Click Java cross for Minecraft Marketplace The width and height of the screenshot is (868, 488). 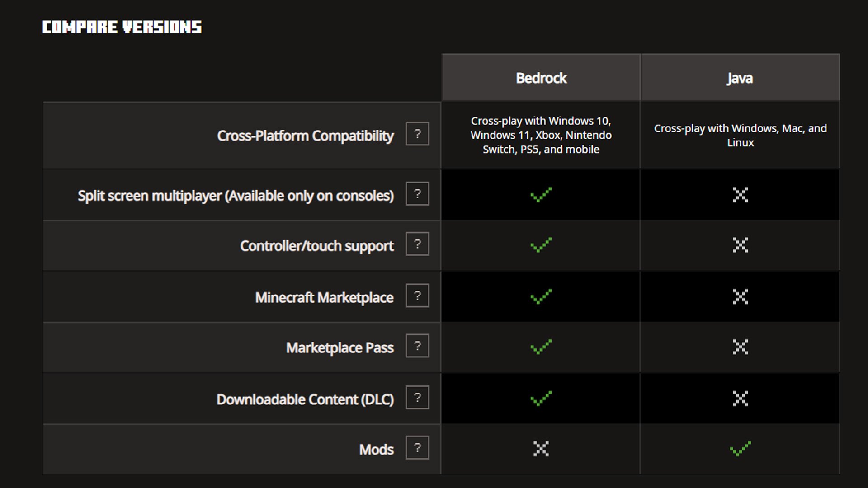pyautogui.click(x=740, y=297)
